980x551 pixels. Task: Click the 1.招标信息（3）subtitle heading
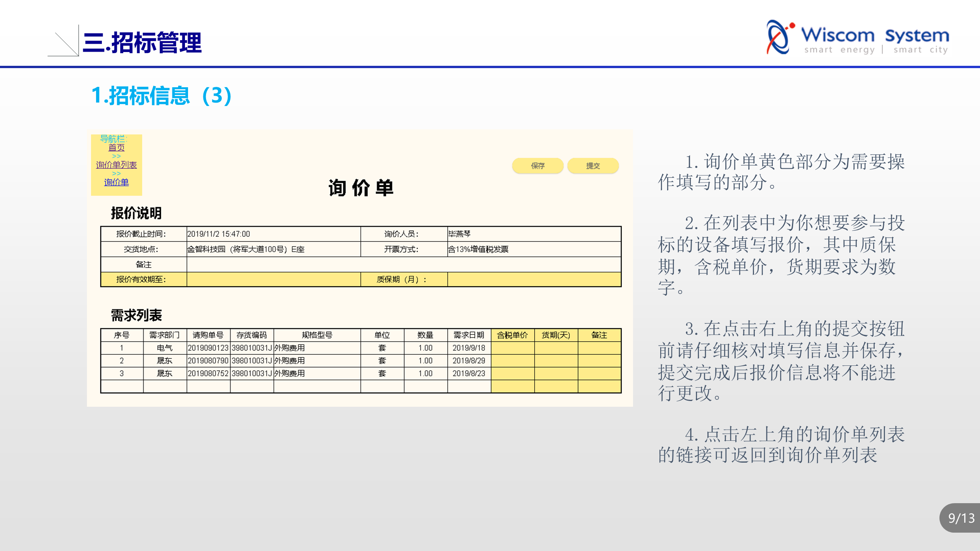[x=162, y=95]
